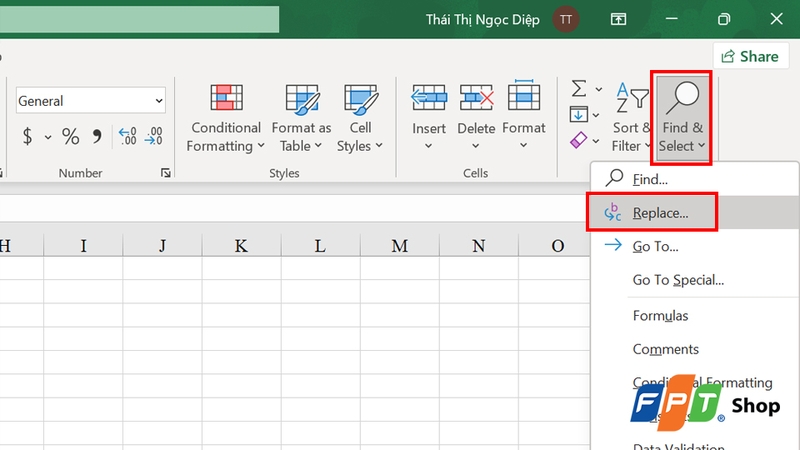Select column M header

click(x=399, y=245)
